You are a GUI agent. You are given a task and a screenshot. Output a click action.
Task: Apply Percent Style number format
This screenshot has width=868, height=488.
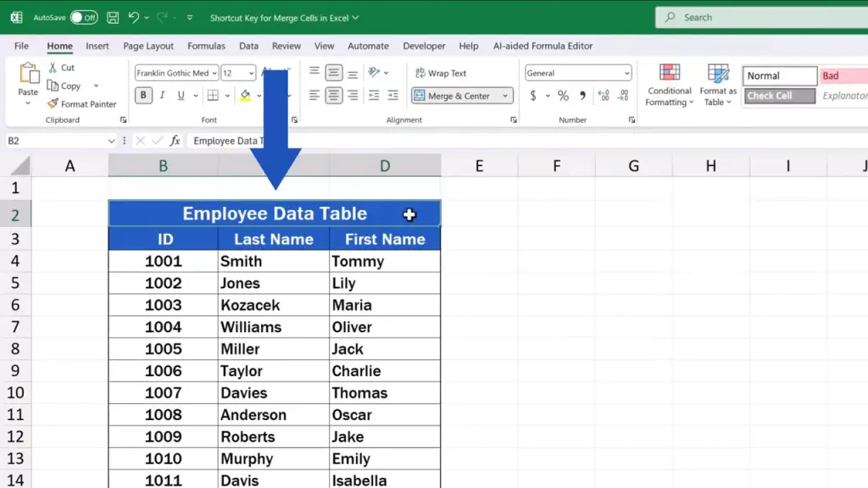pyautogui.click(x=563, y=96)
